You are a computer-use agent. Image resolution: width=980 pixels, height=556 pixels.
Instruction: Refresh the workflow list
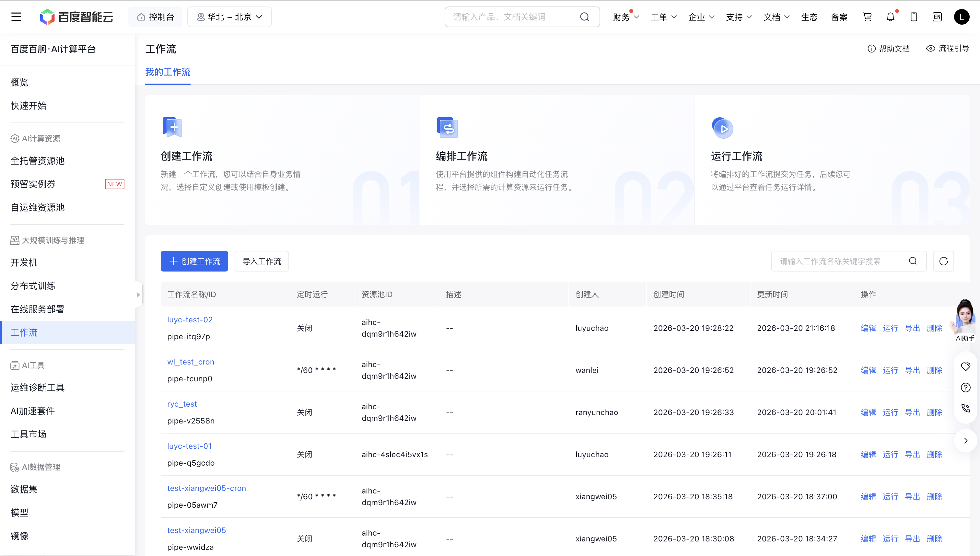point(943,261)
